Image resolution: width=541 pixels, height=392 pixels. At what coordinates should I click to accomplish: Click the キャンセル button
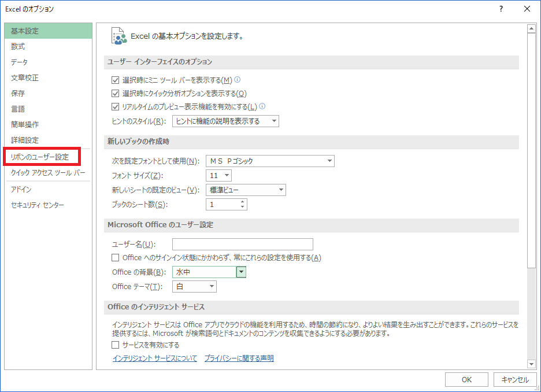click(x=515, y=380)
